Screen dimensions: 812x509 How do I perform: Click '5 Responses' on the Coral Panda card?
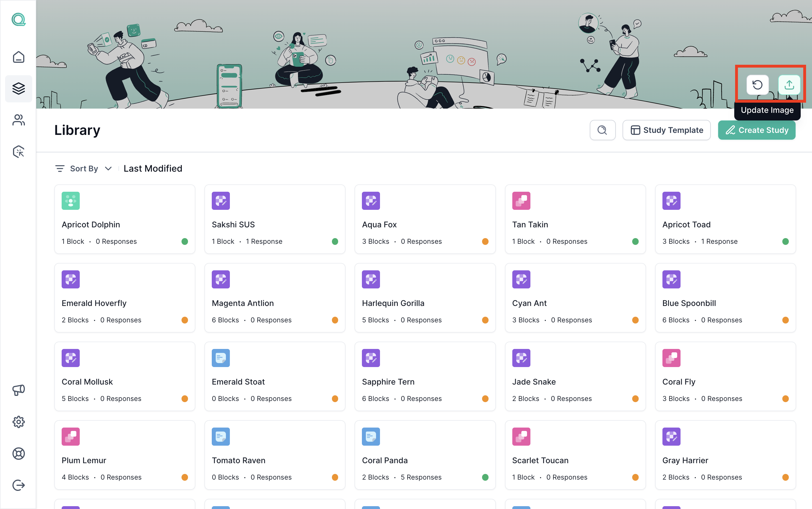coord(421,477)
